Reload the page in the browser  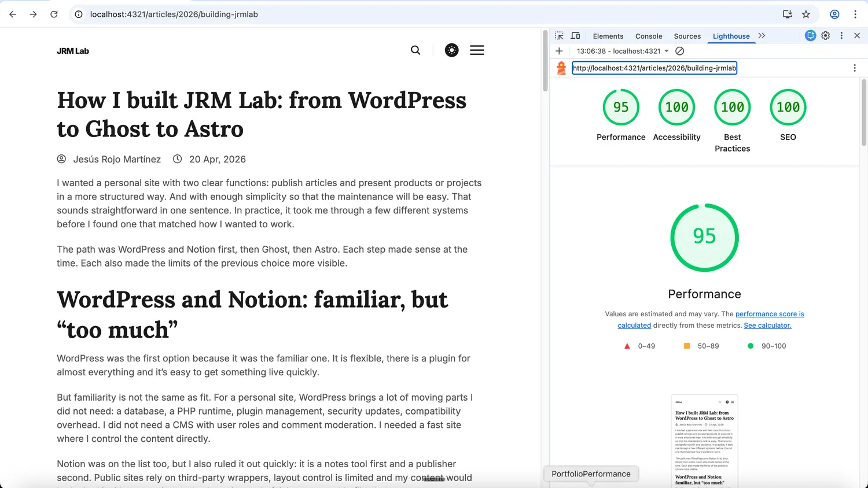[54, 14]
